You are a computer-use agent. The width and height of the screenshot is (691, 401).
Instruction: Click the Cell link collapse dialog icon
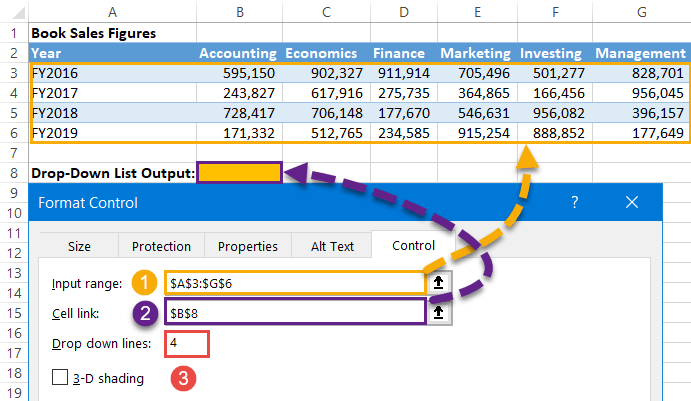point(438,312)
